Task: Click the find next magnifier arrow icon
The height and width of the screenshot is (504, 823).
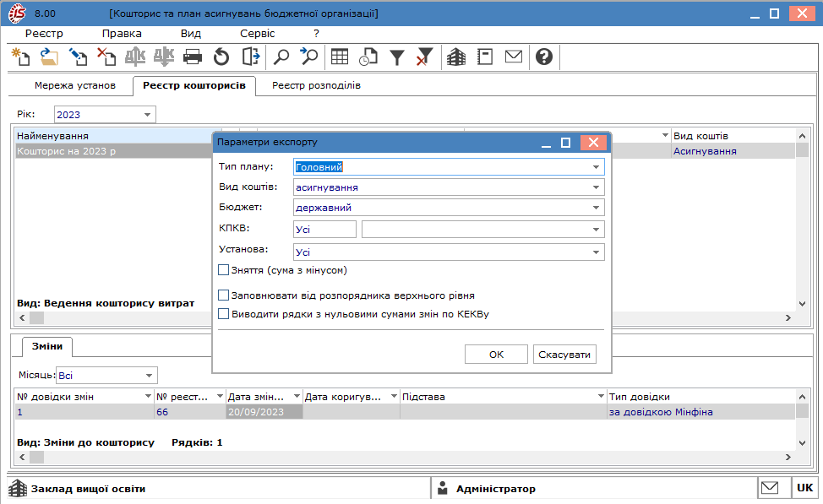Action: coord(309,56)
